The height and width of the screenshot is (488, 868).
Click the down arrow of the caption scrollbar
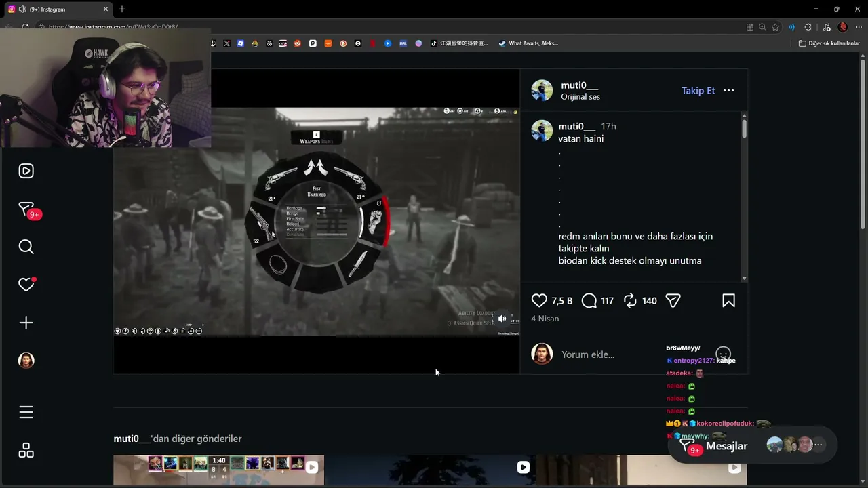coord(744,278)
